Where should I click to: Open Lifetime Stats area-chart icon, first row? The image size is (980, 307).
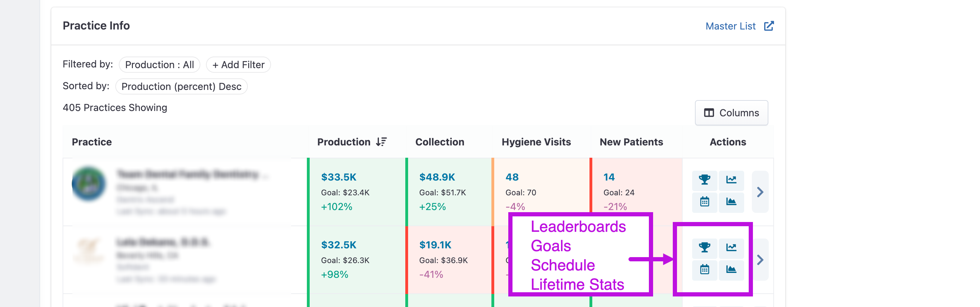[x=731, y=202]
